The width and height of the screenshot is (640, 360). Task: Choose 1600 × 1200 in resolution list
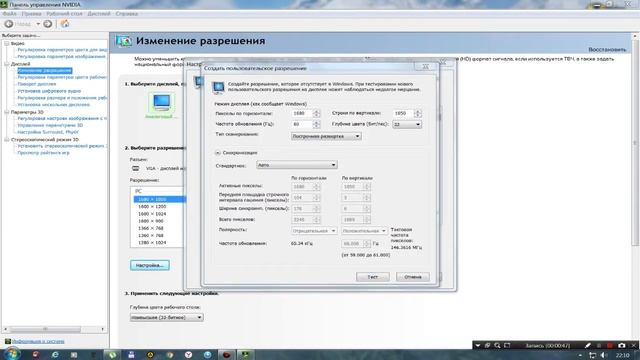(x=152, y=207)
